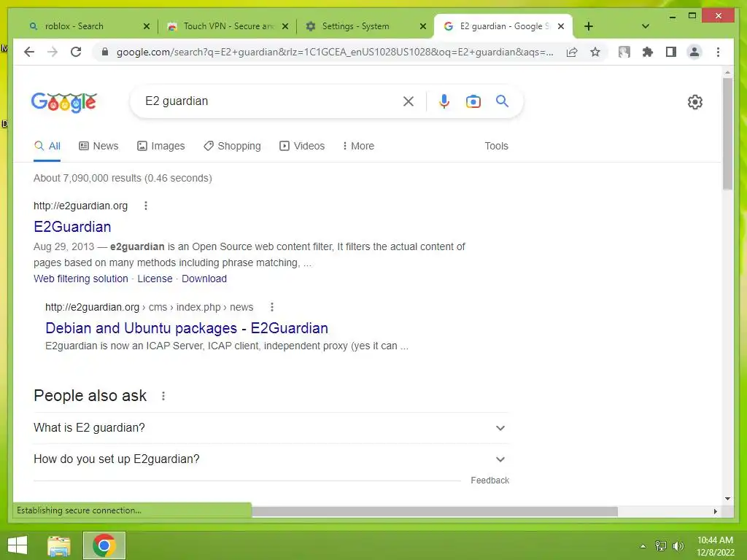Image resolution: width=747 pixels, height=560 pixels.
Task: Open File Explorer from taskbar
Action: 59,545
